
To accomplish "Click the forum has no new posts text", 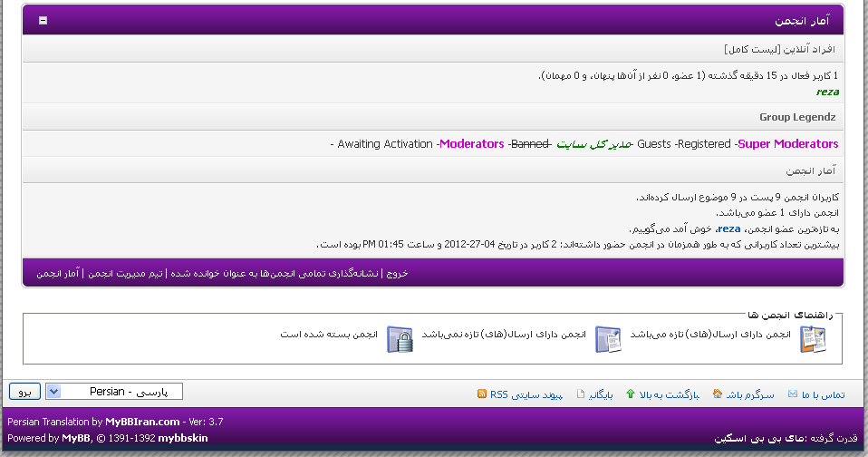I will tap(504, 335).
